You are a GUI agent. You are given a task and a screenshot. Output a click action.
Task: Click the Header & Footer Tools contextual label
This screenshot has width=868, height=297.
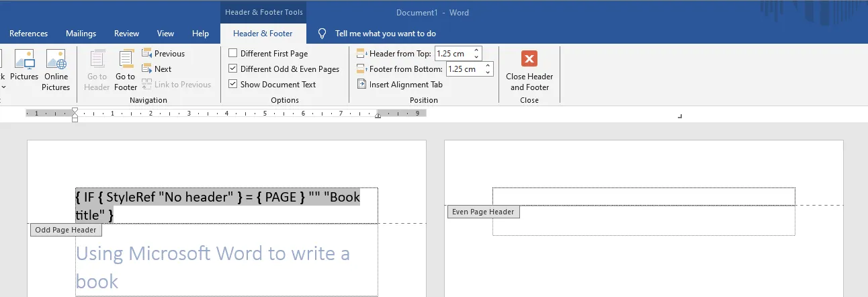pyautogui.click(x=264, y=12)
